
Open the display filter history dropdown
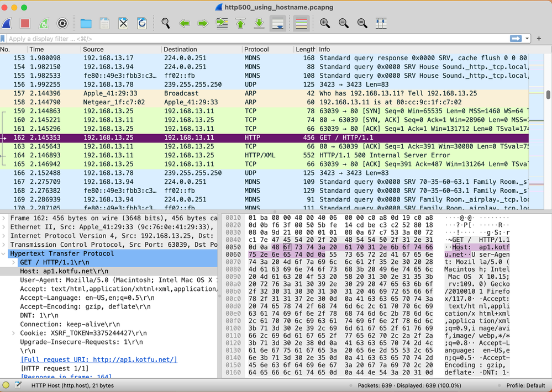[527, 39]
